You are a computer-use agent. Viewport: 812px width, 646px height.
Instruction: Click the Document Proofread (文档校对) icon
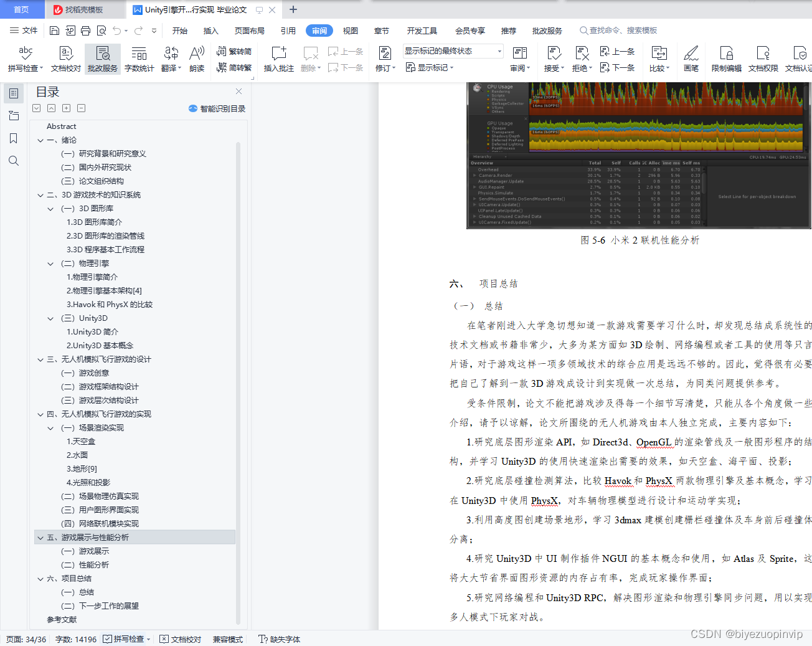[66, 59]
